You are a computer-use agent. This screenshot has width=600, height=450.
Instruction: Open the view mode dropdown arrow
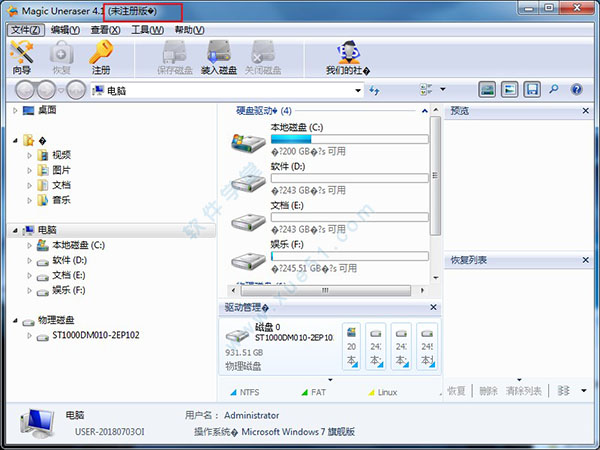coord(443,89)
